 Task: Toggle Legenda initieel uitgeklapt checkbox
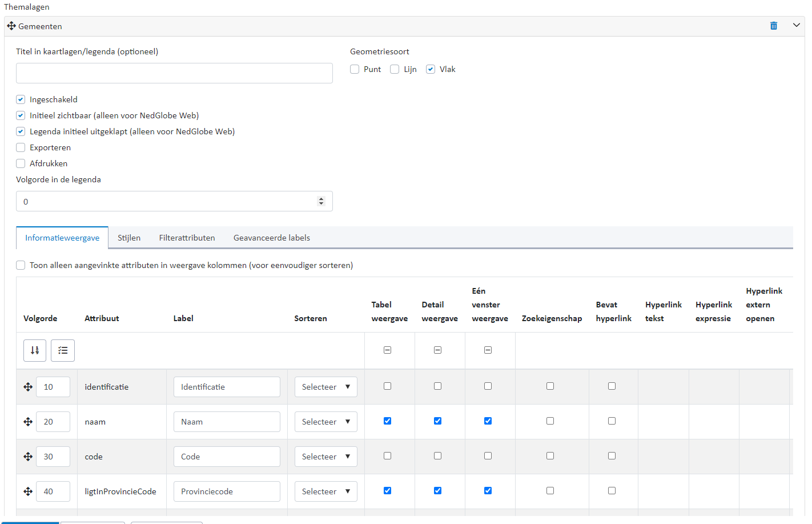[21, 131]
